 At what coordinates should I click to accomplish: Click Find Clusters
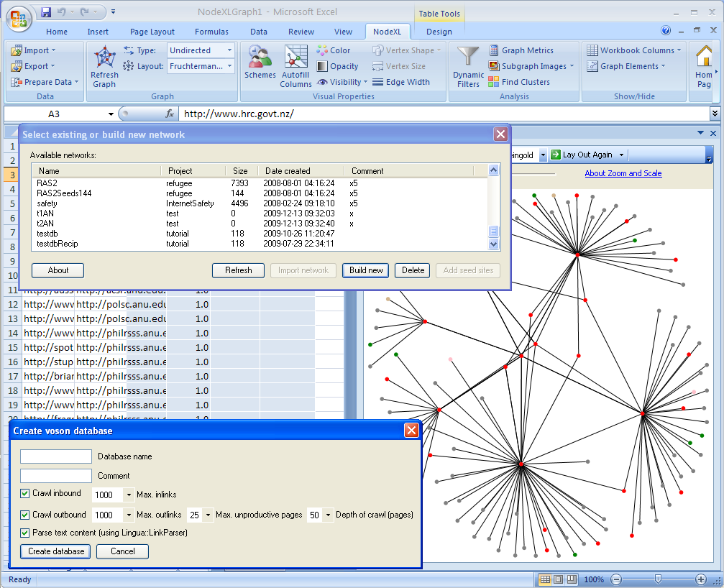[x=519, y=82]
